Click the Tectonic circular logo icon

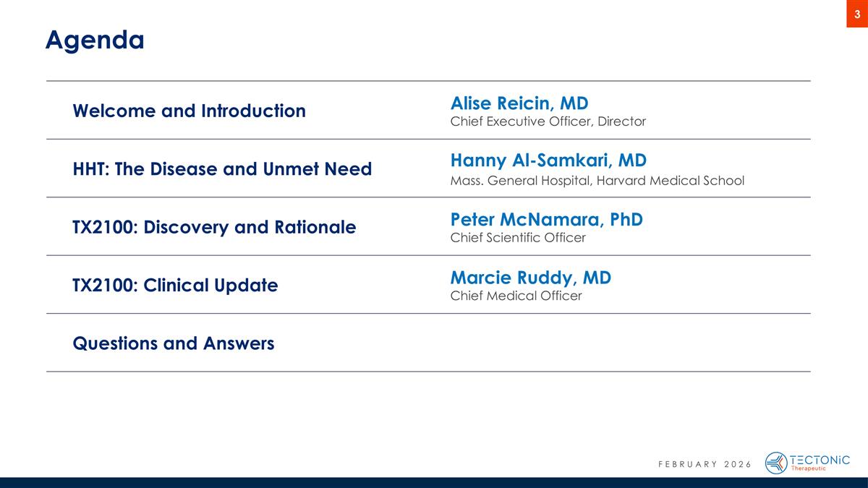(776, 463)
